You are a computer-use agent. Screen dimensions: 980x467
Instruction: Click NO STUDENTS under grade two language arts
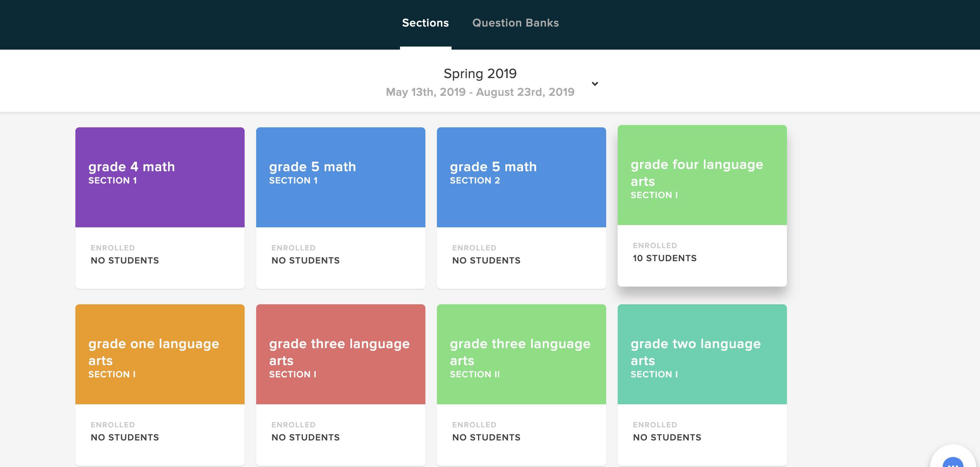click(667, 437)
